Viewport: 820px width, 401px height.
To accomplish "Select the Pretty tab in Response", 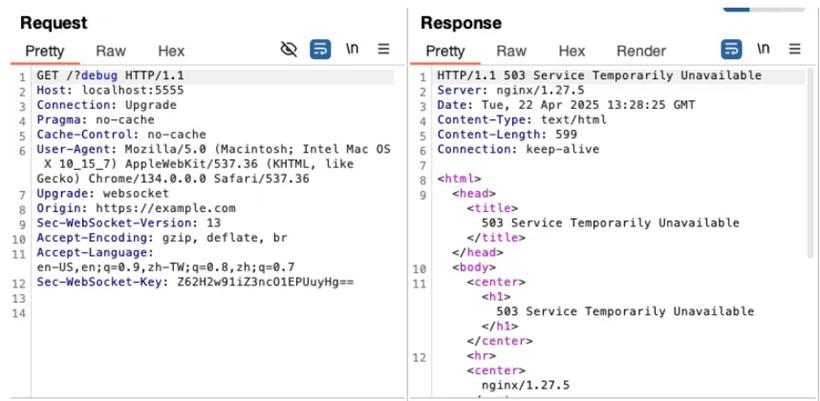I will pos(445,51).
